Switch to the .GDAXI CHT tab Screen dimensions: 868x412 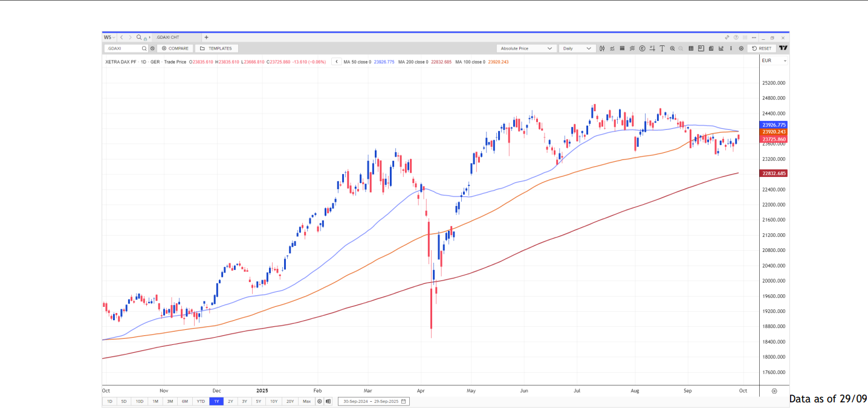[x=168, y=37]
